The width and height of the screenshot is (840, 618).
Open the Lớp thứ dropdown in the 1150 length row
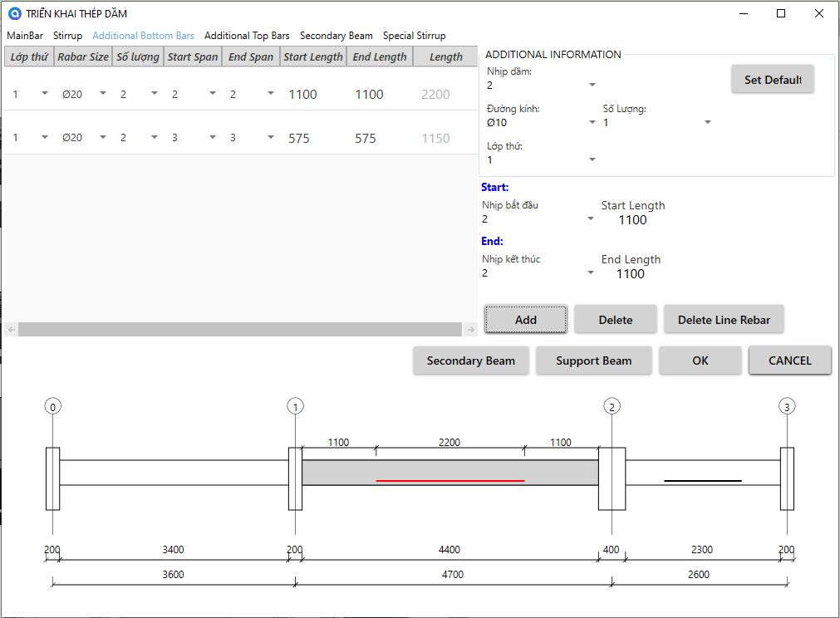(45, 138)
